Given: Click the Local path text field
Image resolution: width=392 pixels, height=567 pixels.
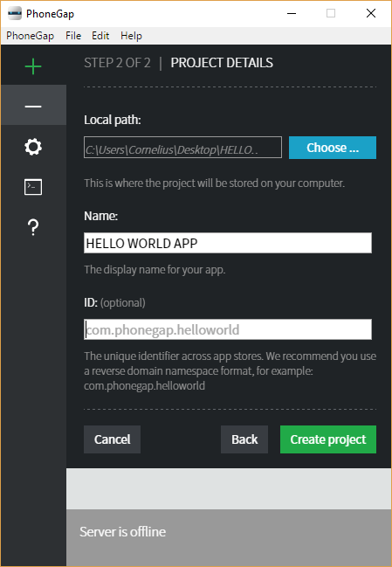Looking at the screenshot, I should 182,147.
